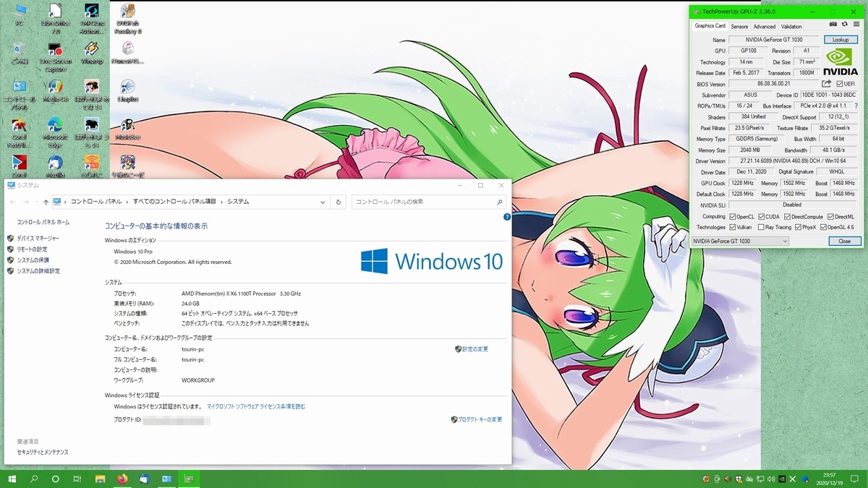868x488 pixels.
Task: Take a GPU-Z screenshot with camera icon
Action: click(833, 25)
